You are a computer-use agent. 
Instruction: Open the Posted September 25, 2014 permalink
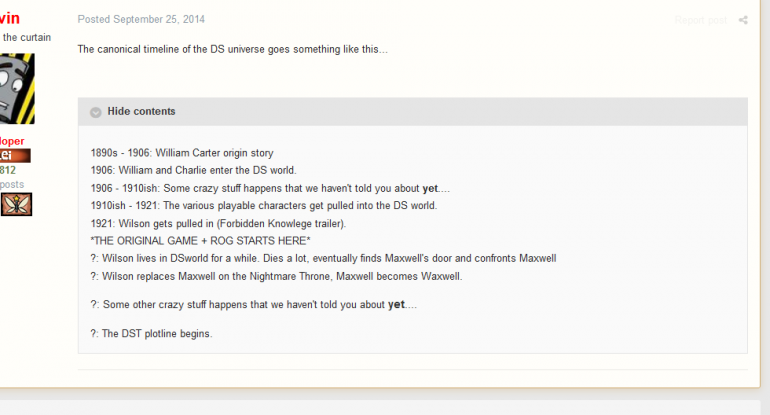(x=141, y=19)
